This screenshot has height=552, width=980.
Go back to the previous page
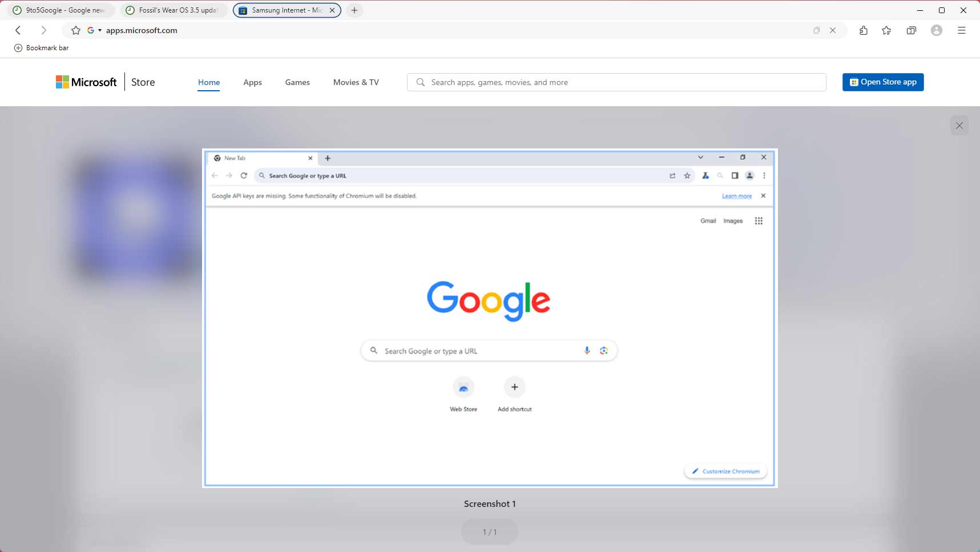coord(18,30)
